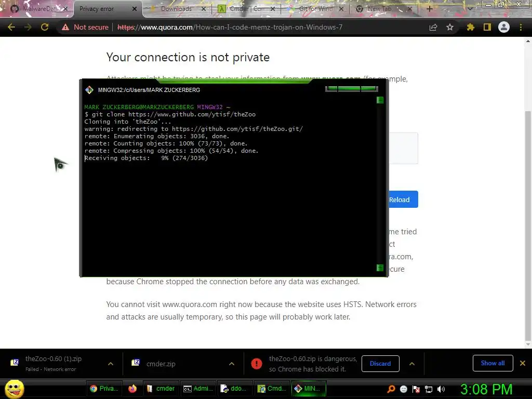532x399 pixels.
Task: Discard the blocked theZoo-0.60.zip
Action: point(380,364)
